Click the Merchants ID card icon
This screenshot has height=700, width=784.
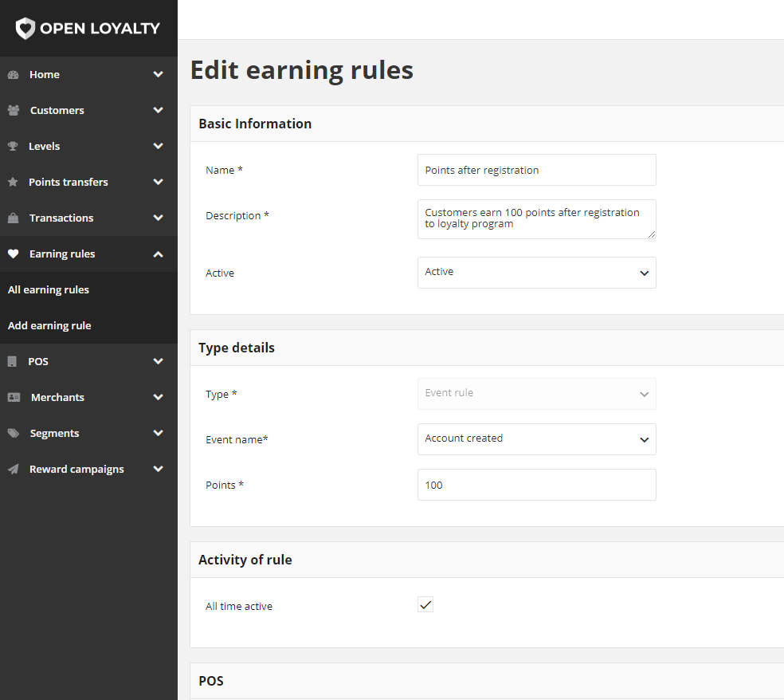tap(14, 397)
